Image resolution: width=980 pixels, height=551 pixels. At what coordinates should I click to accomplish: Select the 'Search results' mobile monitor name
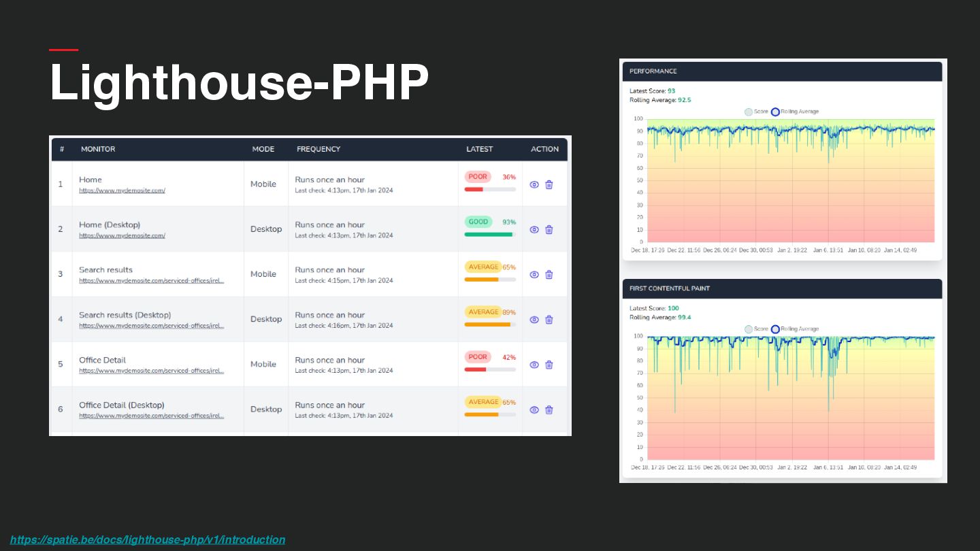(x=105, y=270)
